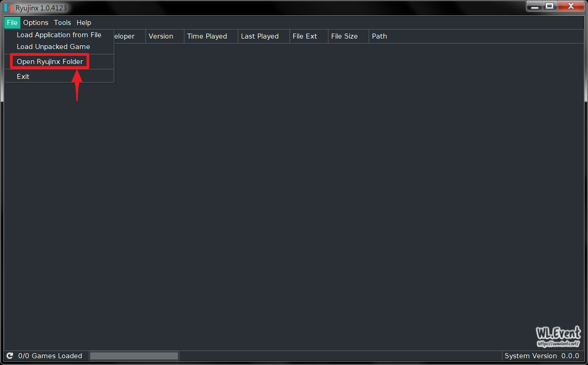Viewport: 588px width, 365px height.
Task: Click the Ryujinx logo in title bar
Action: tap(9, 8)
